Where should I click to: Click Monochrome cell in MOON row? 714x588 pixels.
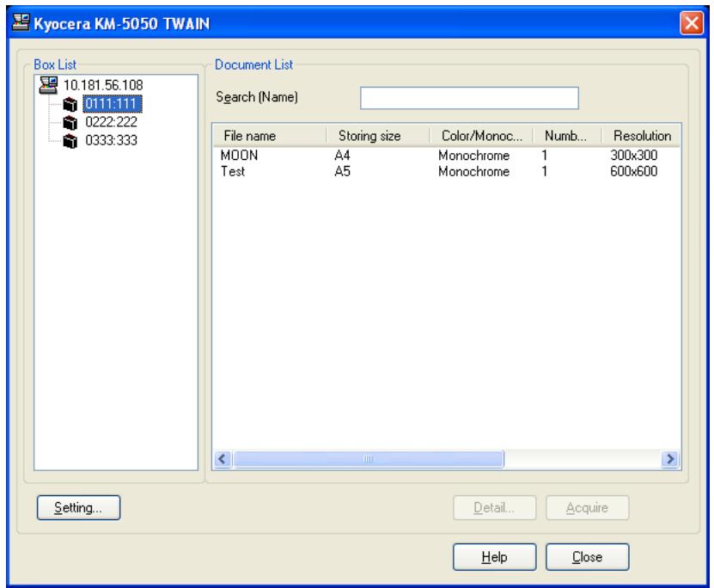[473, 156]
